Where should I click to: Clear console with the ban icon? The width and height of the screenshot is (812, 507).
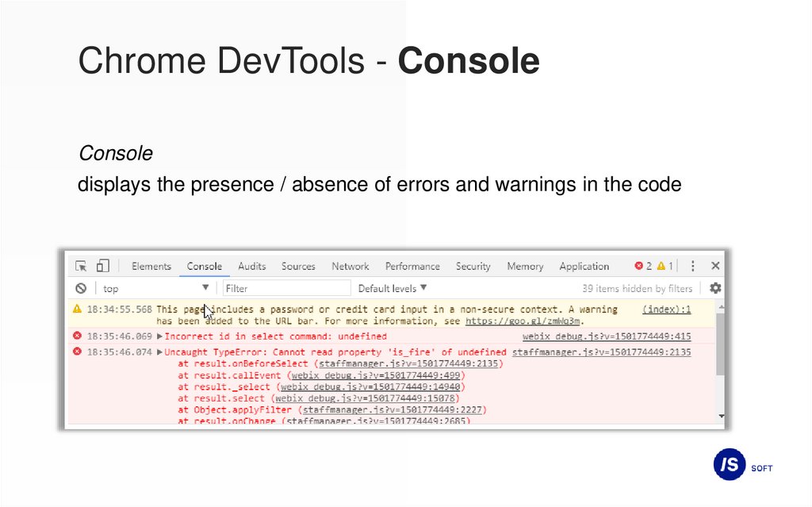81,289
